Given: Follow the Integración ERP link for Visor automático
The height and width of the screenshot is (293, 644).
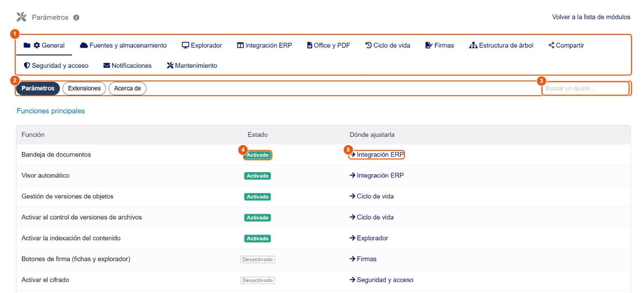Looking at the screenshot, I should [x=377, y=176].
